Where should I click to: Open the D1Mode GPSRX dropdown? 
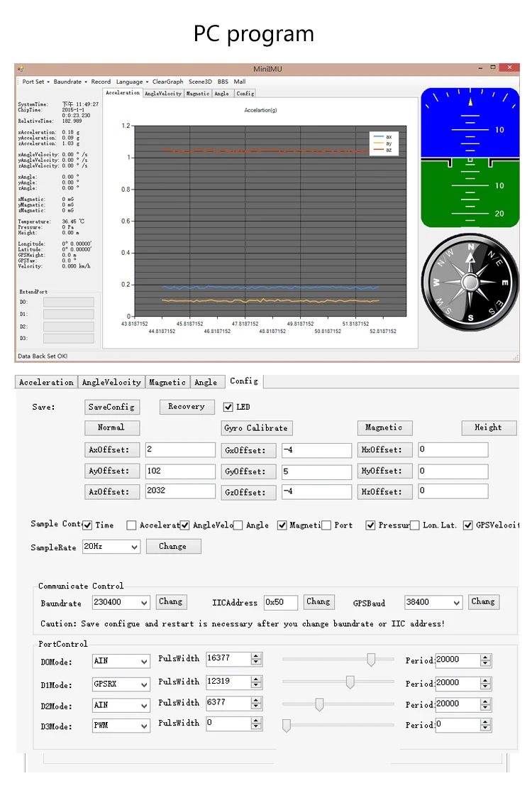pos(121,684)
